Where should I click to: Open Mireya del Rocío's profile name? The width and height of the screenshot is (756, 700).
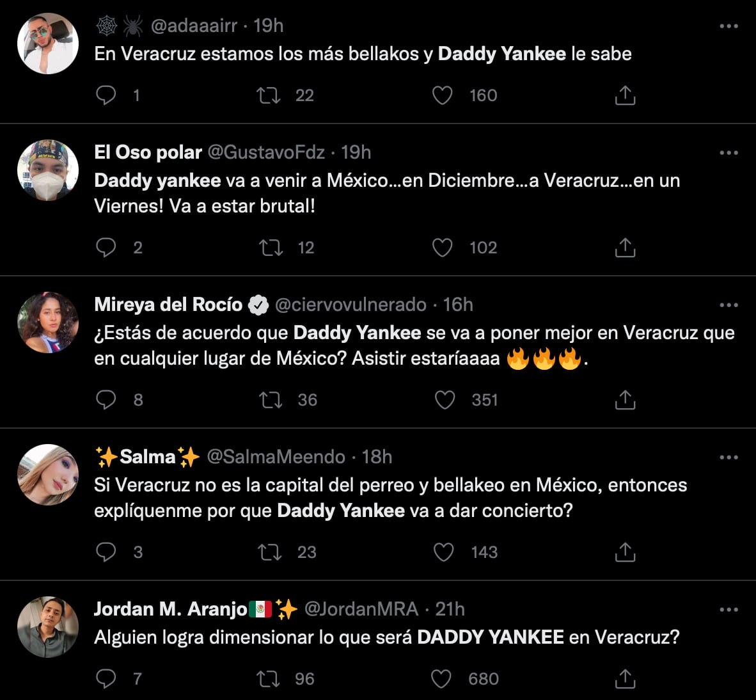point(169,305)
